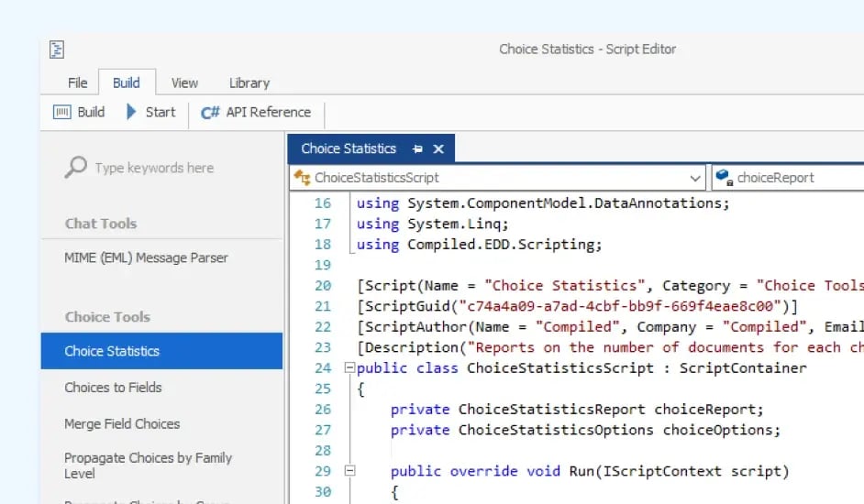Switch to the View ribbon tab
This screenshot has height=504, width=864.
click(184, 82)
